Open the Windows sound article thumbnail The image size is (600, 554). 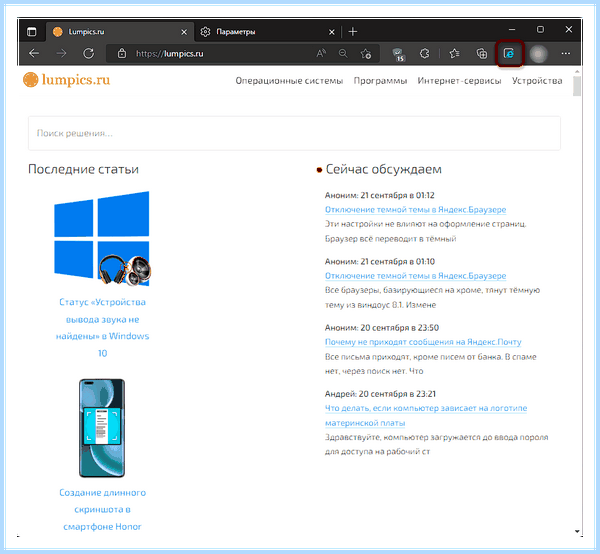point(102,238)
